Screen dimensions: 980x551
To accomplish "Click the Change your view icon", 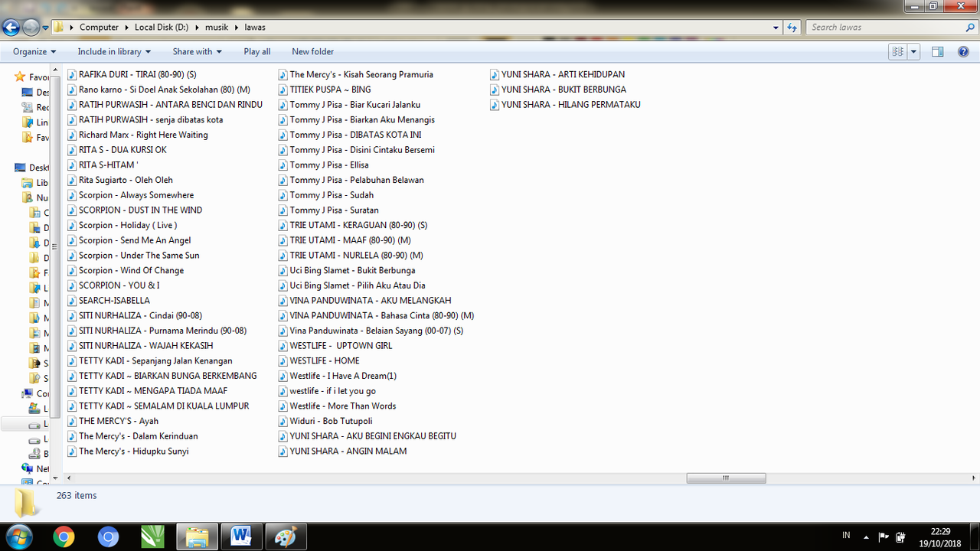I will 897,51.
